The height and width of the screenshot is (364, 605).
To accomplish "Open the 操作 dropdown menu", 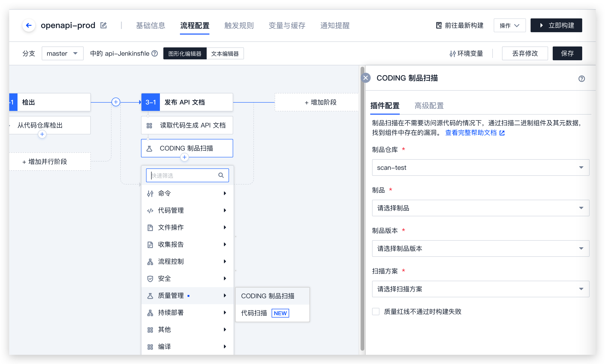I will point(509,25).
